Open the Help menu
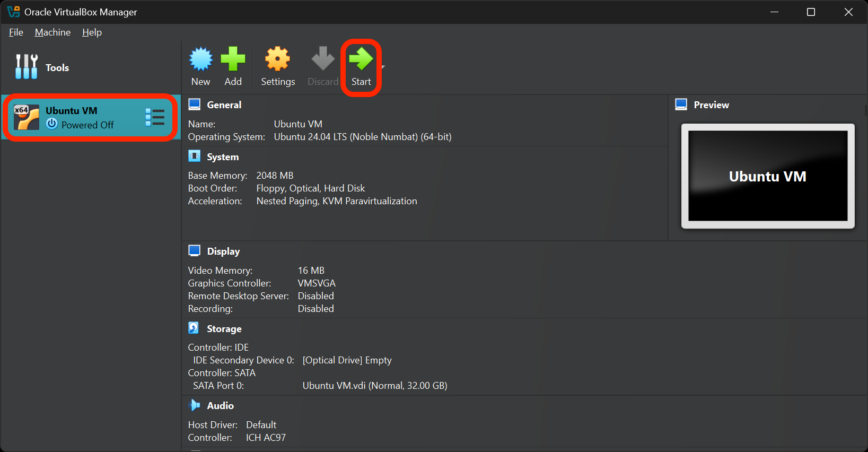 (x=92, y=32)
